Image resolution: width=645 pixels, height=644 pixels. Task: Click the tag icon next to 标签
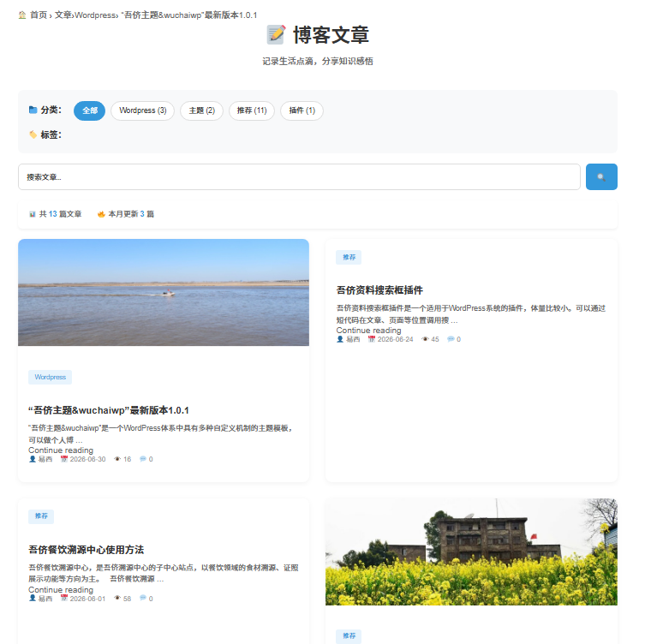click(x=33, y=134)
